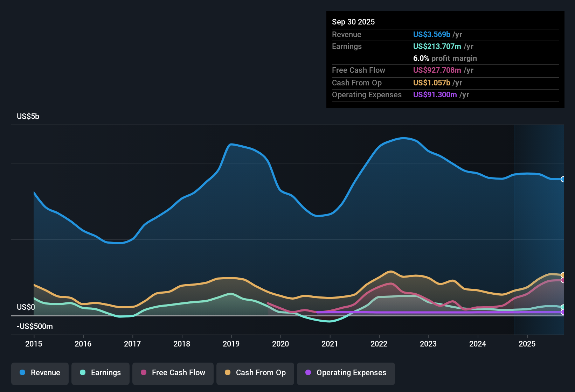Click the highlighted forecast region at chart right

click(539, 227)
